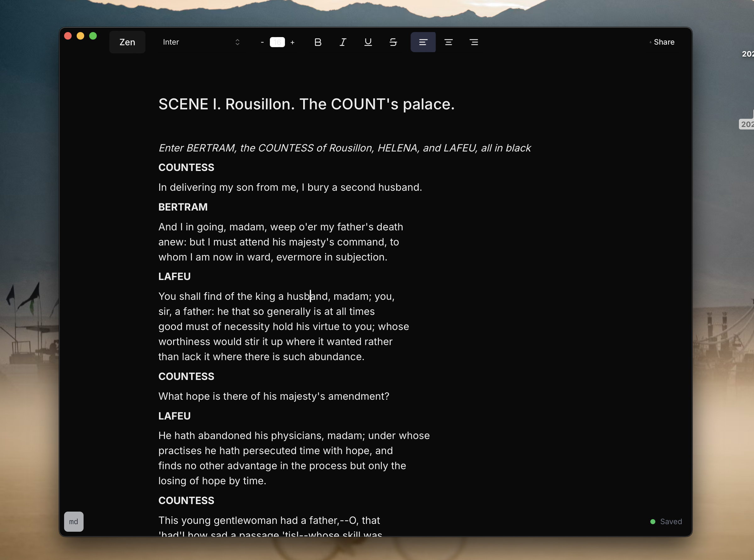Click line "whom I am now in ward"
This screenshot has width=754, height=560.
273,257
